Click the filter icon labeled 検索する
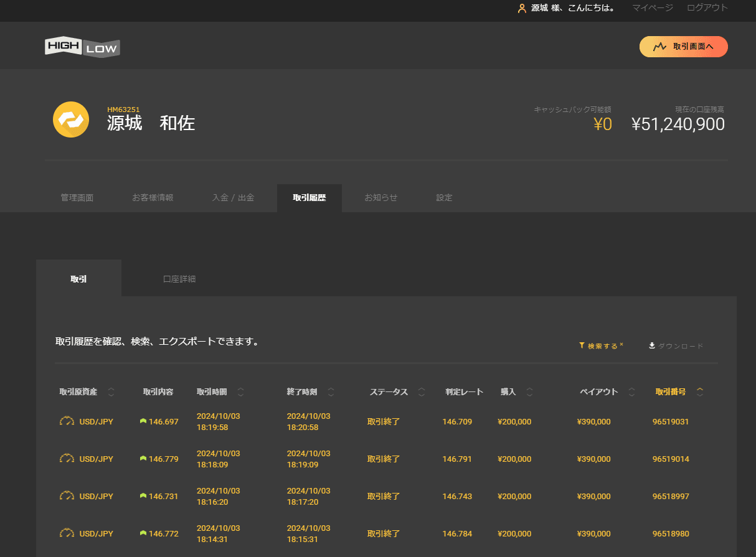756x557 pixels. click(x=582, y=345)
